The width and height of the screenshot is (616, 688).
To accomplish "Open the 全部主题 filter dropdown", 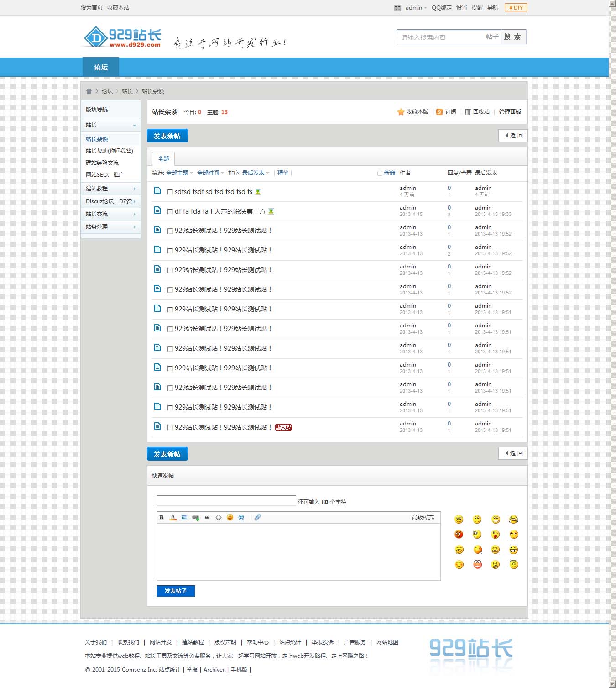I will click(179, 173).
